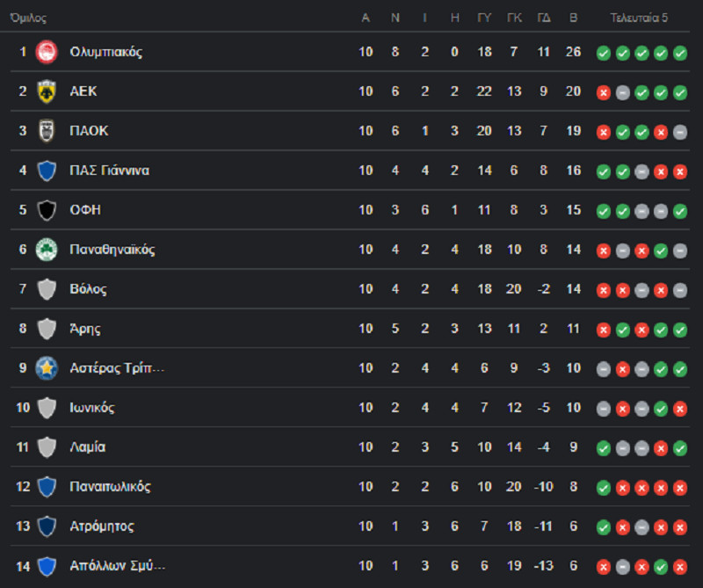Click the ΠΑΣ Γιάννινα blue shield icon
Screen dimensions: 703x588
(x=47, y=171)
